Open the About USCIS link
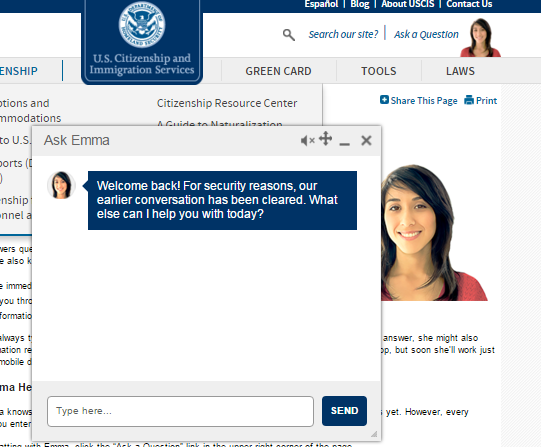The image size is (541, 447). click(407, 4)
